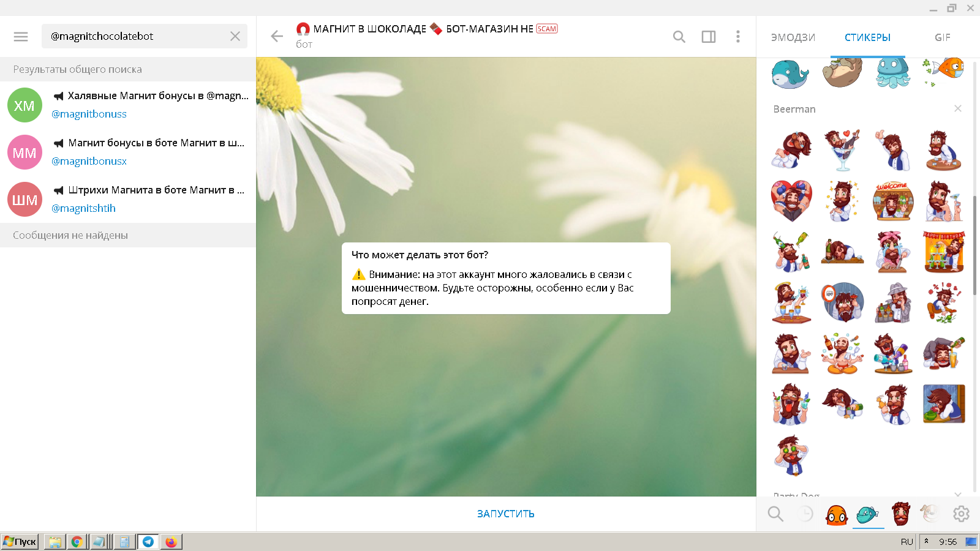This screenshot has width=980, height=551.
Task: Click the ШМ red avatar
Action: point(24,200)
